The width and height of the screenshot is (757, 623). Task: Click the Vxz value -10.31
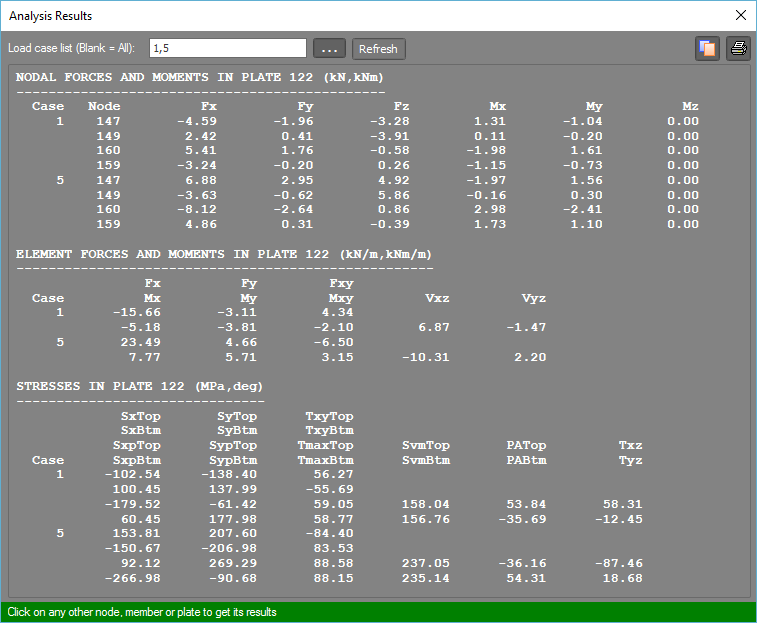click(426, 357)
